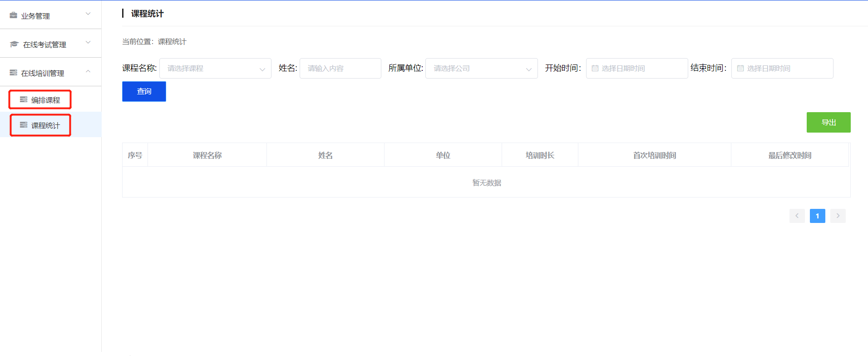This screenshot has height=356, width=868.
Task: Click the briefcase icon beside 业务管理
Action: pyautogui.click(x=14, y=15)
